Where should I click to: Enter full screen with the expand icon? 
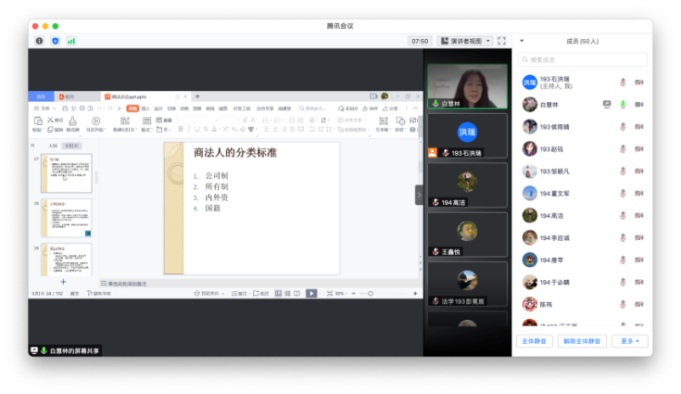click(502, 41)
